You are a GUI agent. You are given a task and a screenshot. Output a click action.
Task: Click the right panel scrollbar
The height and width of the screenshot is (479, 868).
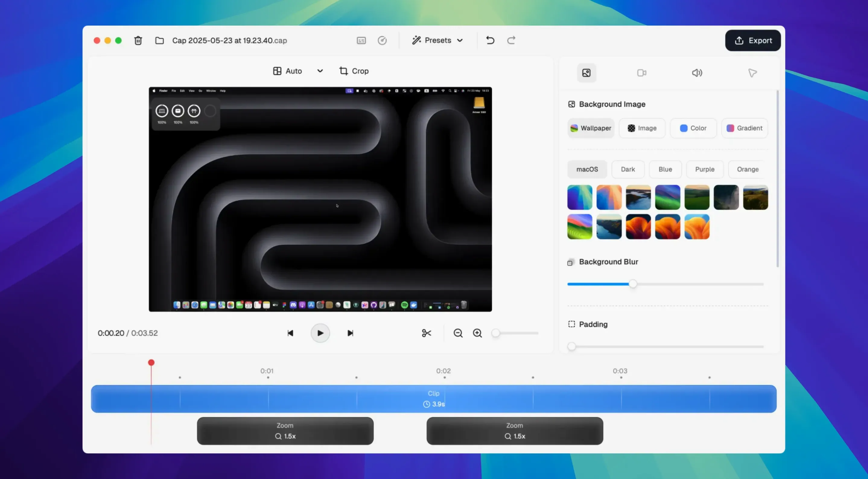pyautogui.click(x=777, y=179)
